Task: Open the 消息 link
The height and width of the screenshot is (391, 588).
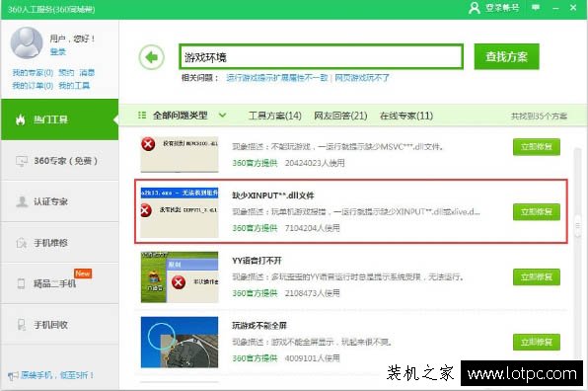Action: click(x=87, y=72)
